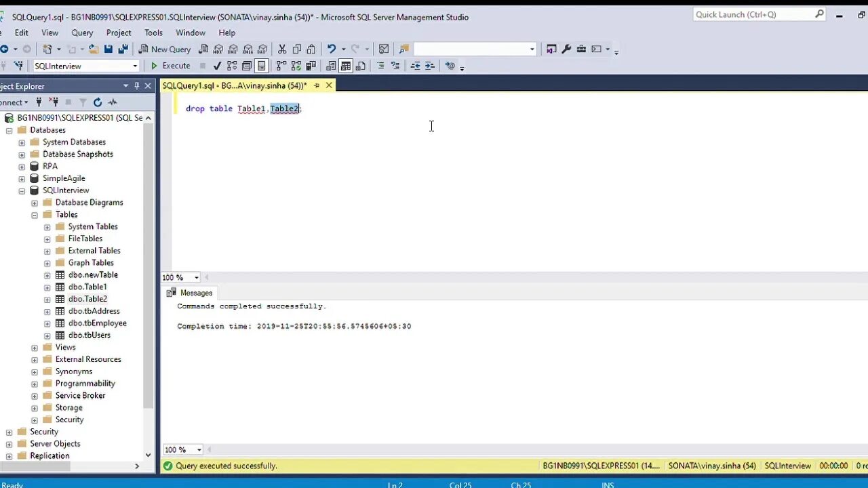Toggle Results to Text
This screenshot has width=868, height=488.
[331, 66]
